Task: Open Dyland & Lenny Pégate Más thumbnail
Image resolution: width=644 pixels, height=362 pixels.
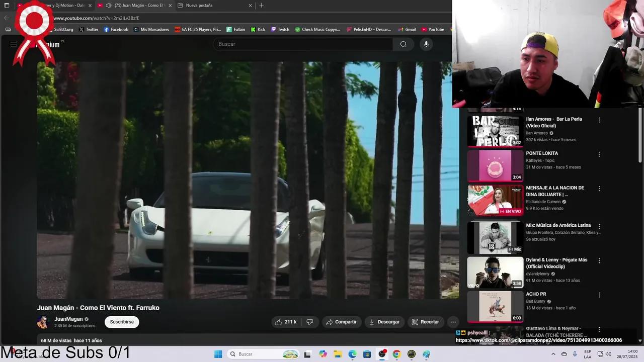Action: (495, 272)
